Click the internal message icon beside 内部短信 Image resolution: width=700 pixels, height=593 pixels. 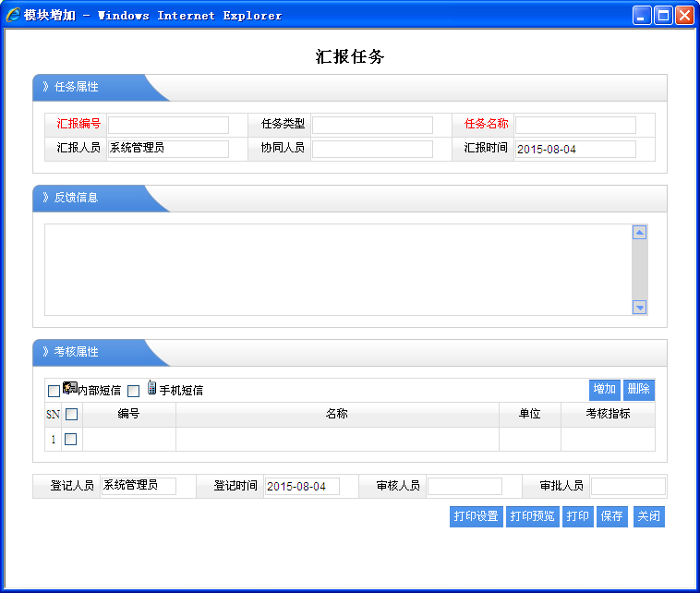coord(69,389)
